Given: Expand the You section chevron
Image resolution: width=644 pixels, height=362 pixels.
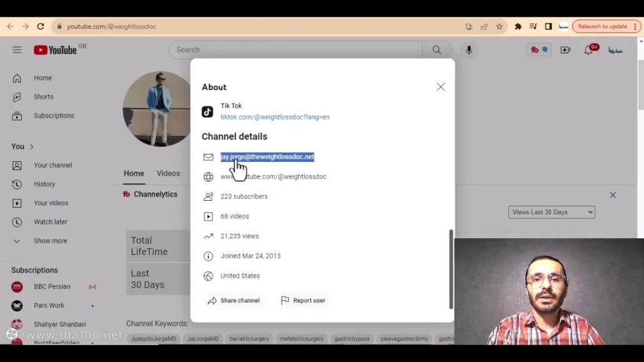Looking at the screenshot, I should point(31,147).
